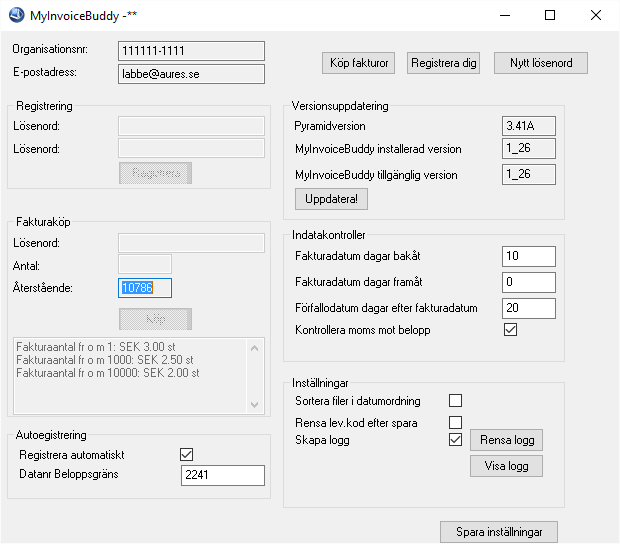Click Förfallodatum dagar efter fakturadatum field
Image resolution: width=620 pixels, height=544 pixels.
pos(529,308)
